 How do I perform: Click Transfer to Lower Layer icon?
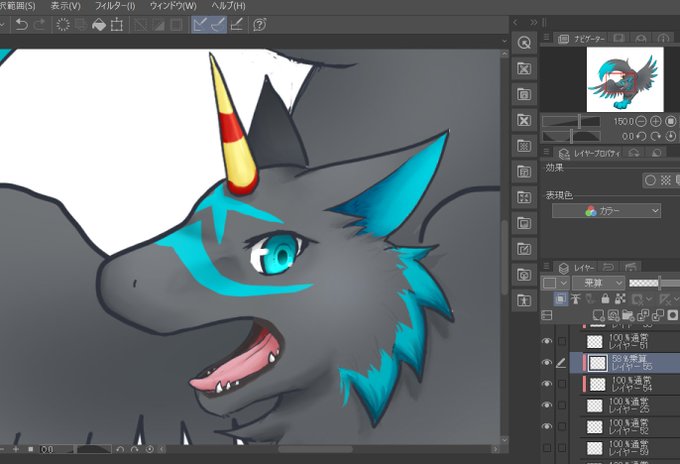click(x=643, y=315)
